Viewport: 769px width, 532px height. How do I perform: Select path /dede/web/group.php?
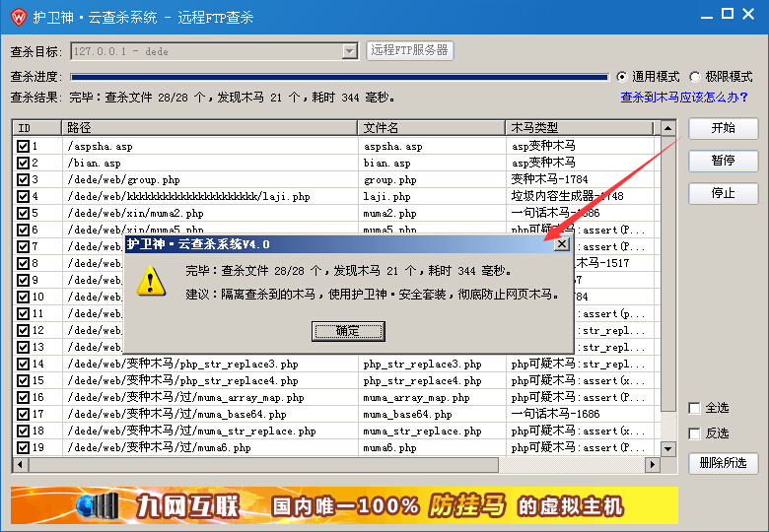(123, 179)
